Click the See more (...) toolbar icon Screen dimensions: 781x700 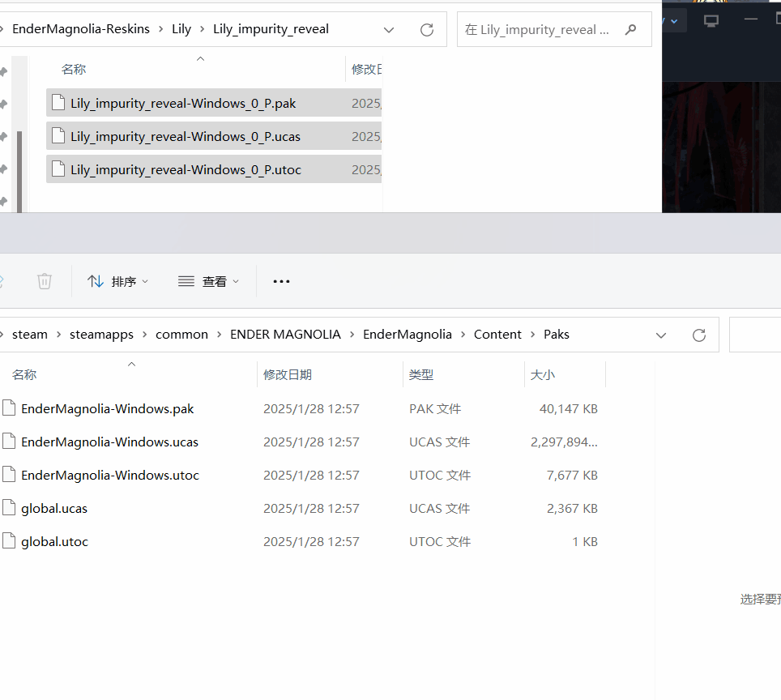[x=281, y=281]
